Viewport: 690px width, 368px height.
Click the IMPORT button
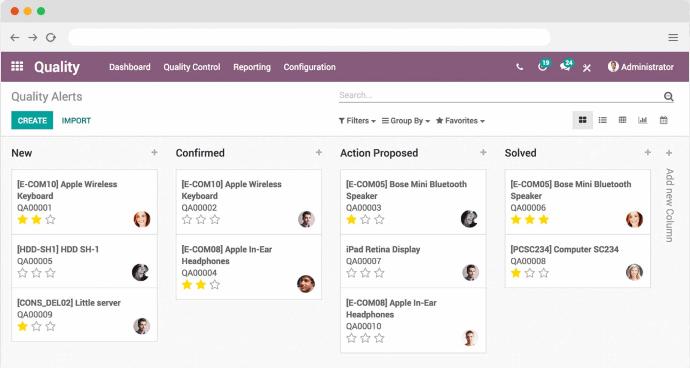(x=76, y=121)
